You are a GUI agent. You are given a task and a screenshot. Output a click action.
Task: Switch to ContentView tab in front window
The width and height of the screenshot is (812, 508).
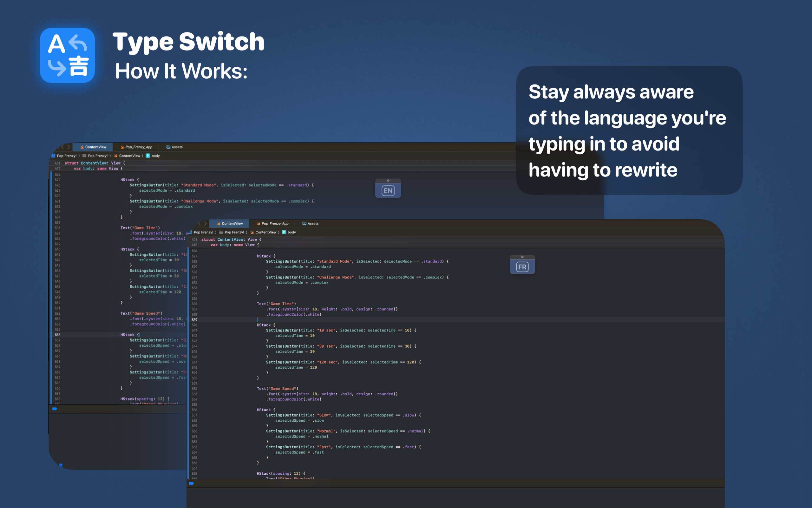[x=230, y=224]
